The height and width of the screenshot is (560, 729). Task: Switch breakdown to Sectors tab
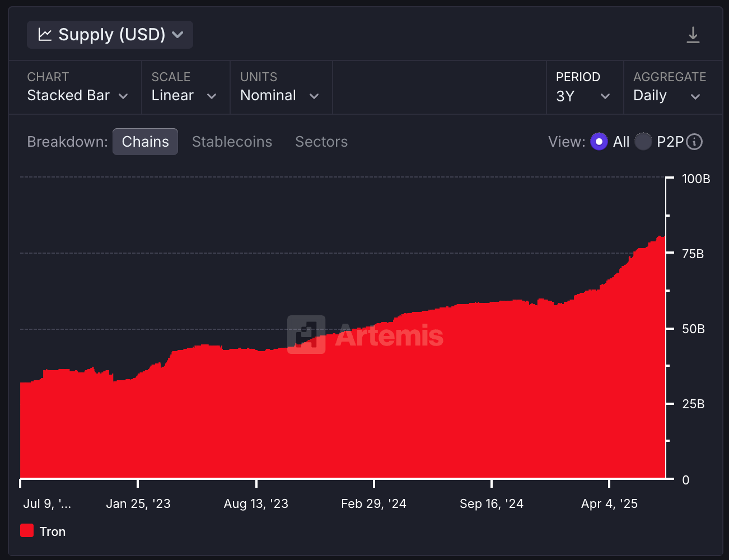321,142
